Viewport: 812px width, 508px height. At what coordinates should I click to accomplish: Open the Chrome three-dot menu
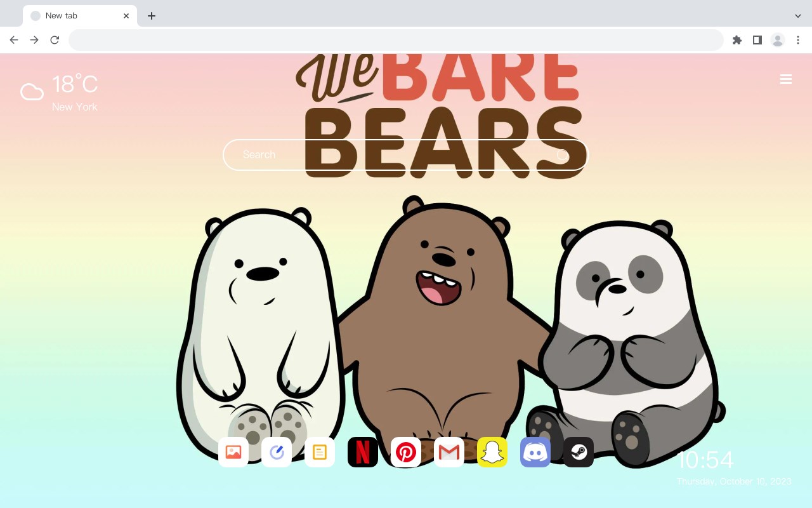tap(798, 40)
